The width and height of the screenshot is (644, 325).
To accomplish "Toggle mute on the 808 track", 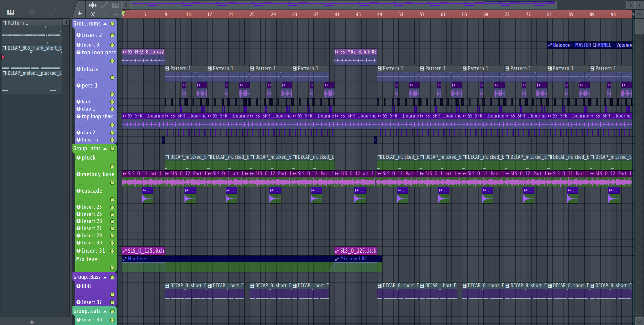I will coord(112,295).
